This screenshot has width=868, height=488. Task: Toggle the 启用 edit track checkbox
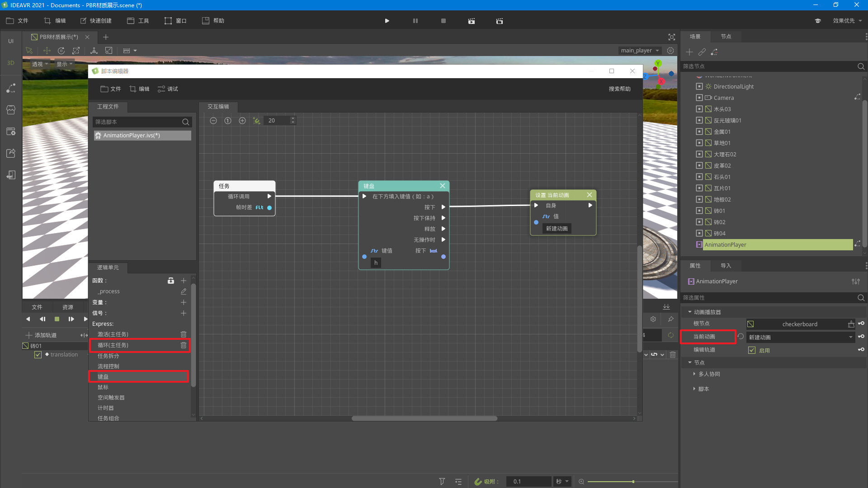coord(752,350)
